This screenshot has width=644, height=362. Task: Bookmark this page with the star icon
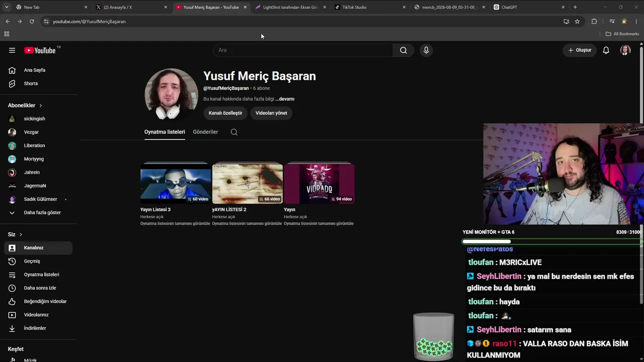[577, 22]
